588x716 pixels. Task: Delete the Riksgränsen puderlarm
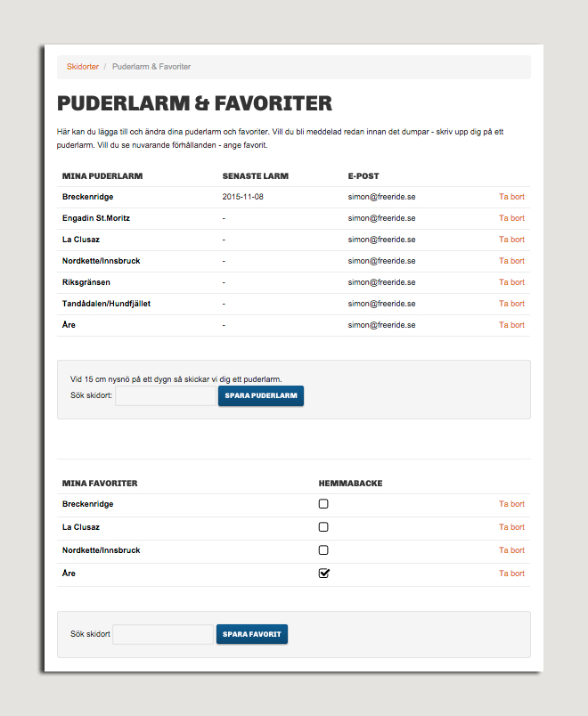pyautogui.click(x=511, y=282)
